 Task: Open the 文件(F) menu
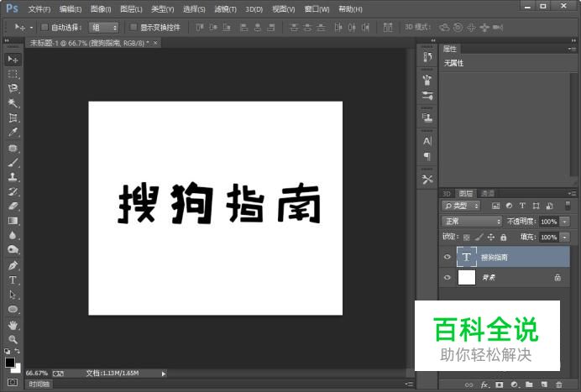(39, 9)
